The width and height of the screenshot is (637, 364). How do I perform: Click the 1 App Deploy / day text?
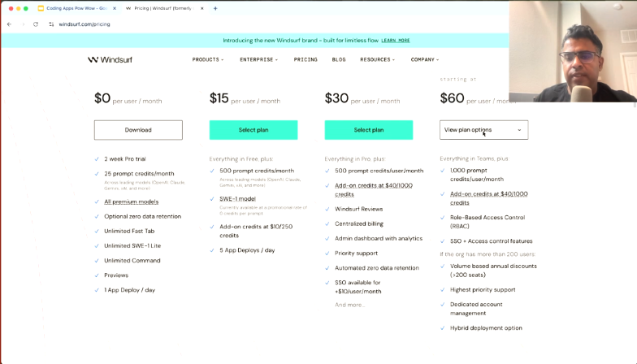pos(130,290)
